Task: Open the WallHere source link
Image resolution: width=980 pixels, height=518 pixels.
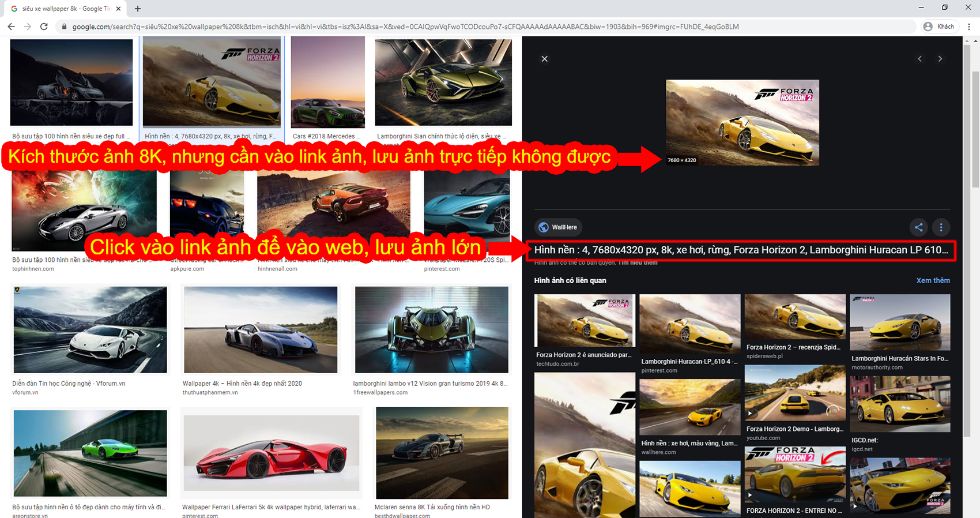Action: tap(559, 227)
